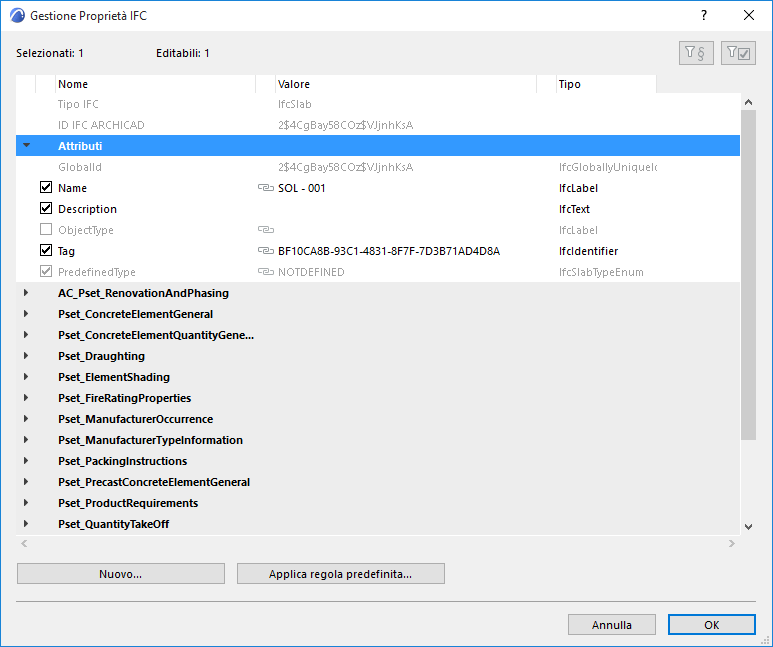Viewport: 773px width, 647px height.
Task: Click the IfcText type cell
Action: coord(574,209)
